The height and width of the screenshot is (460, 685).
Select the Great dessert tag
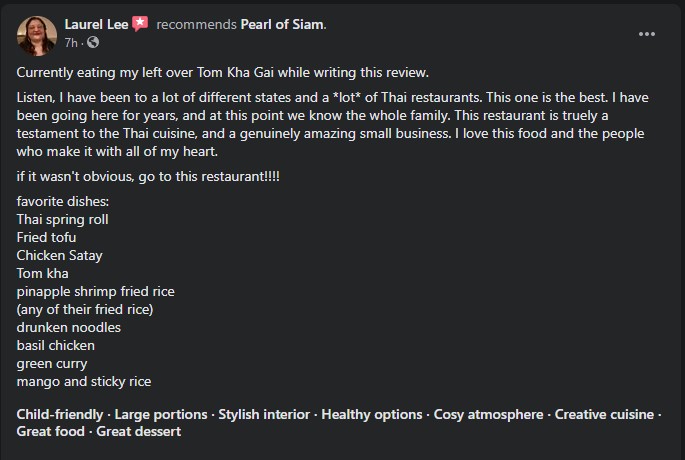point(139,432)
